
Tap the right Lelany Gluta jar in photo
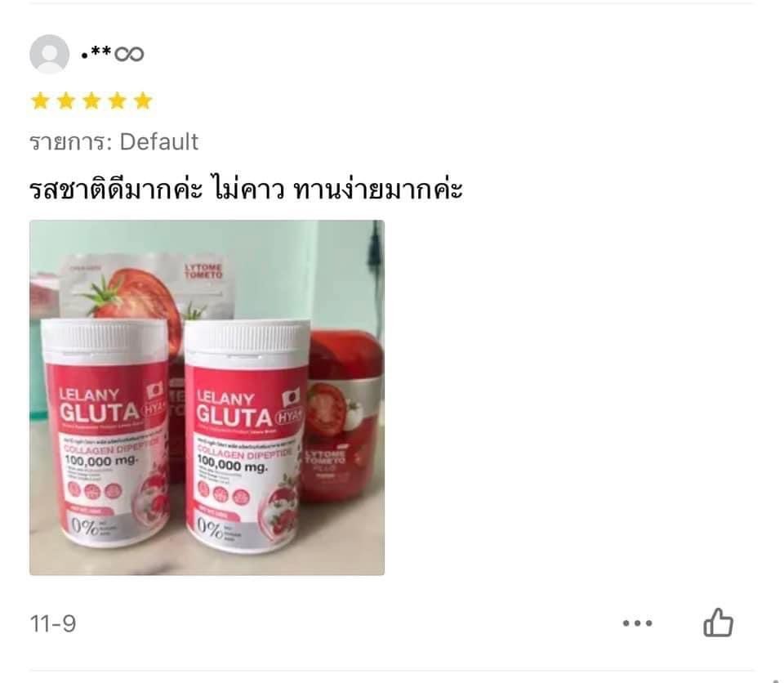click(x=246, y=437)
